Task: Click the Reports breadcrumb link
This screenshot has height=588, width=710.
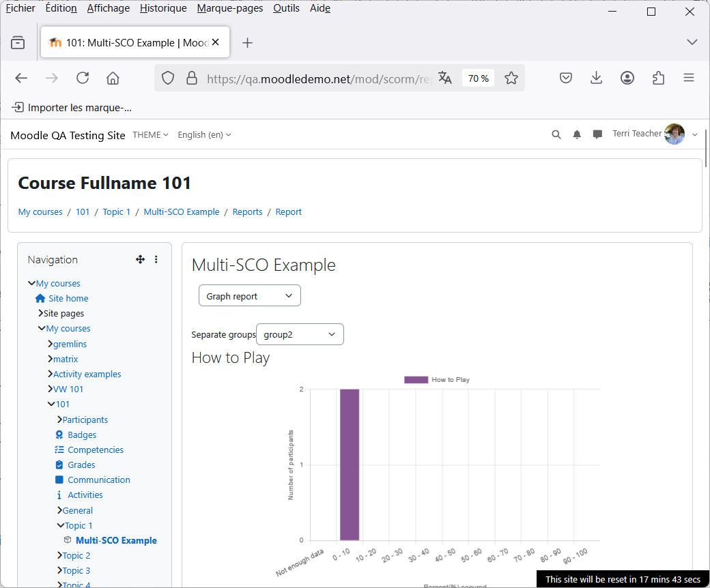Action: [247, 211]
